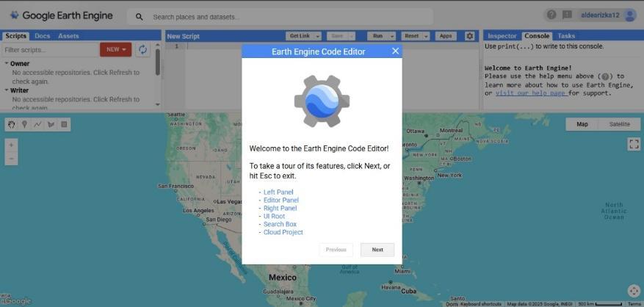Collapse the Writer repositories section
Viewport: 644px width, 307px height.
pyautogui.click(x=7, y=90)
